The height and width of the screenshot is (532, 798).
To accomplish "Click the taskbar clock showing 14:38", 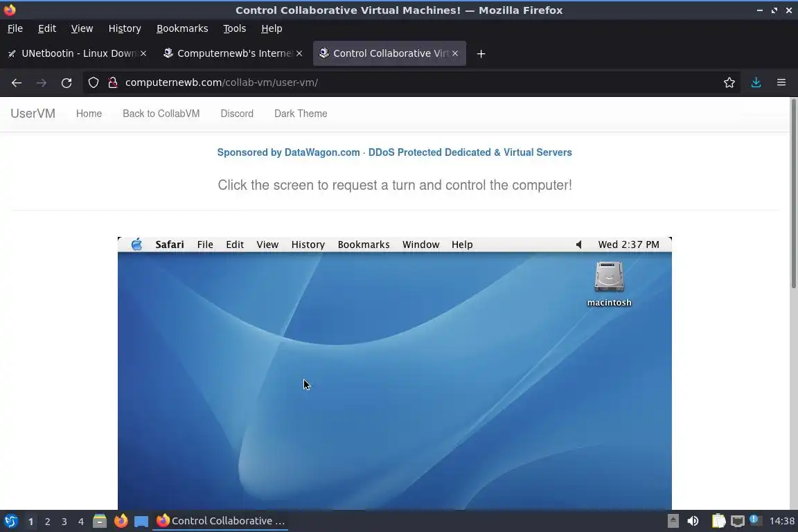I will click(x=781, y=521).
